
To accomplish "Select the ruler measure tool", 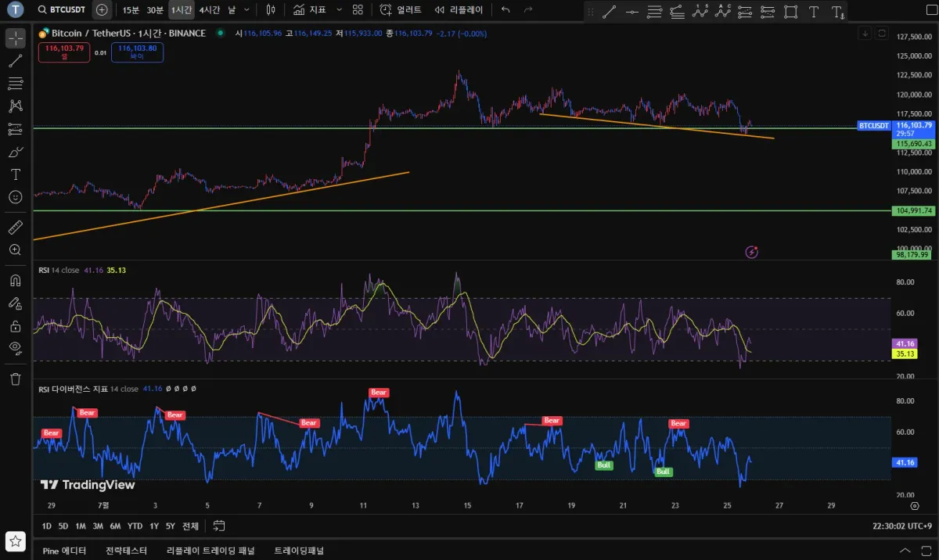I will click(15, 228).
